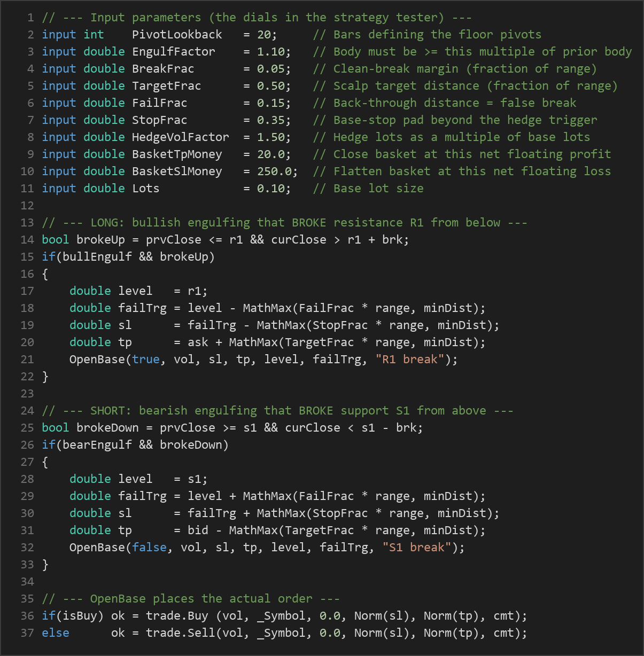Image resolution: width=644 pixels, height=656 pixels.
Task: Click line number 1 in the gutter
Action: point(30,18)
